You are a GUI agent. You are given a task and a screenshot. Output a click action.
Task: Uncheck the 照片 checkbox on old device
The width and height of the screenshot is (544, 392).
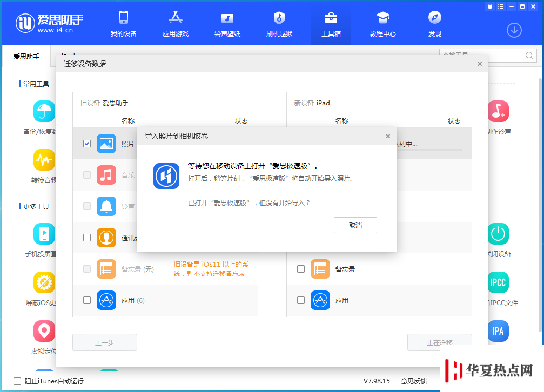(87, 144)
